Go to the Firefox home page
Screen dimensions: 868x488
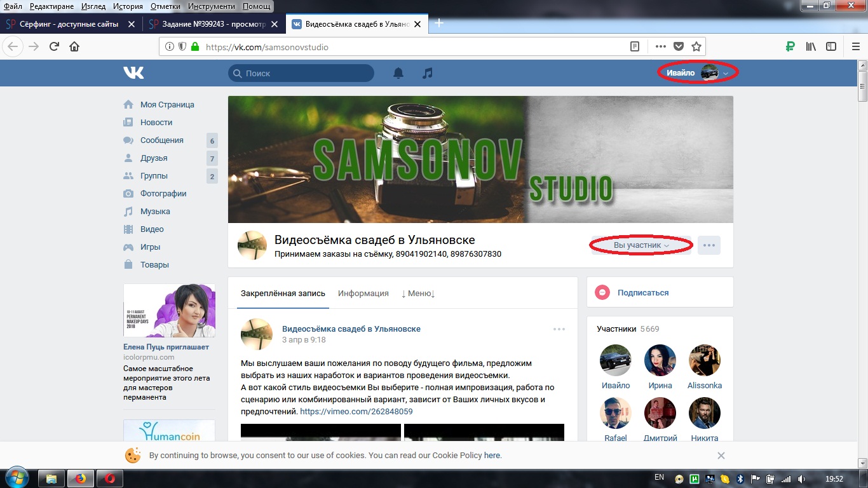[x=74, y=46]
